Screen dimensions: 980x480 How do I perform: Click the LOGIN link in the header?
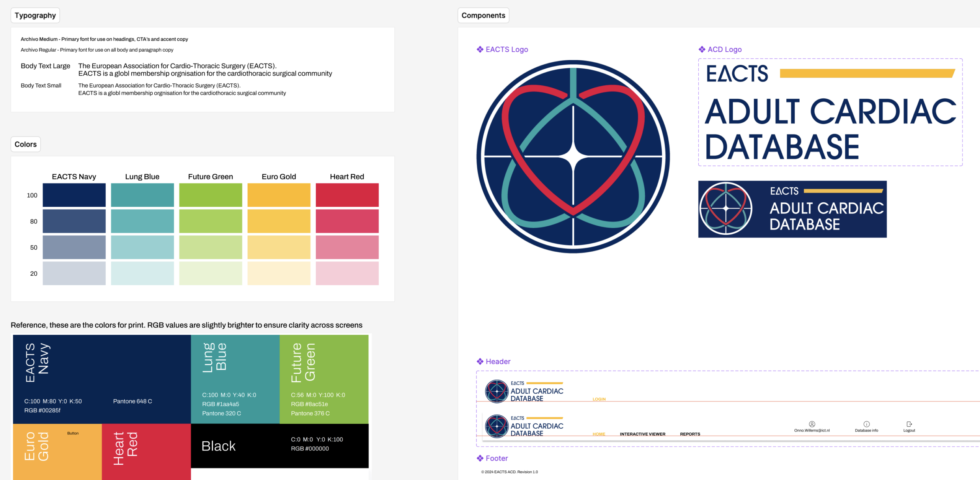click(599, 399)
